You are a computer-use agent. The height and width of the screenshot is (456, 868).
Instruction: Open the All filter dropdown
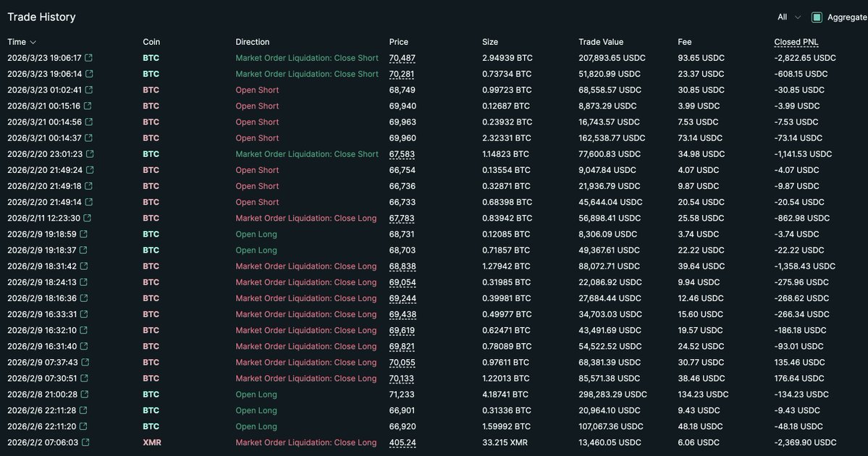pyautogui.click(x=789, y=17)
